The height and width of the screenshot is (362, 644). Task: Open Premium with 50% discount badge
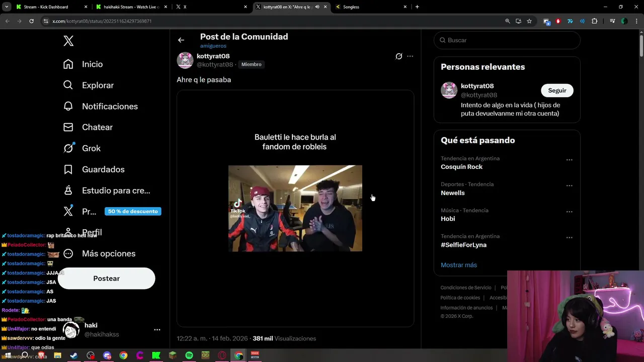click(x=112, y=211)
